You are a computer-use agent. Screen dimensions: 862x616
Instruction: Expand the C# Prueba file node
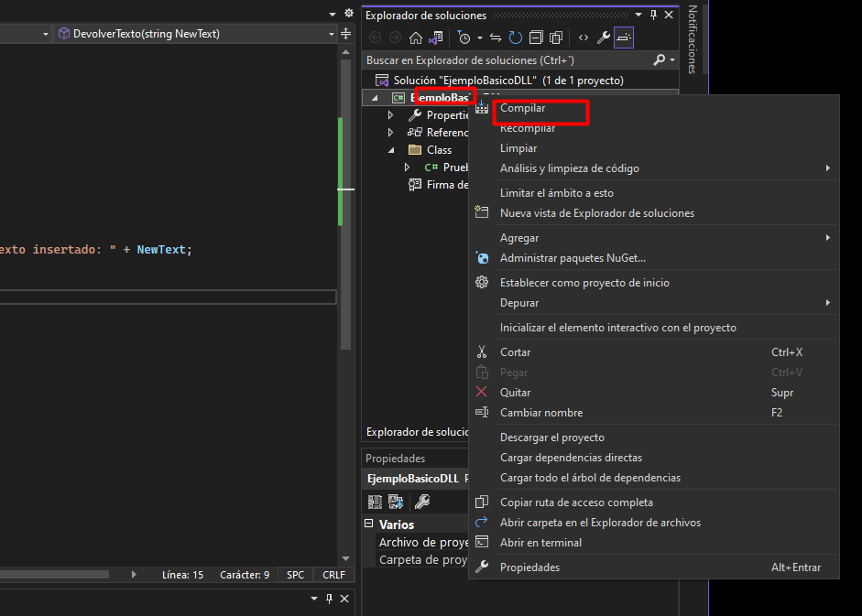[407, 168]
